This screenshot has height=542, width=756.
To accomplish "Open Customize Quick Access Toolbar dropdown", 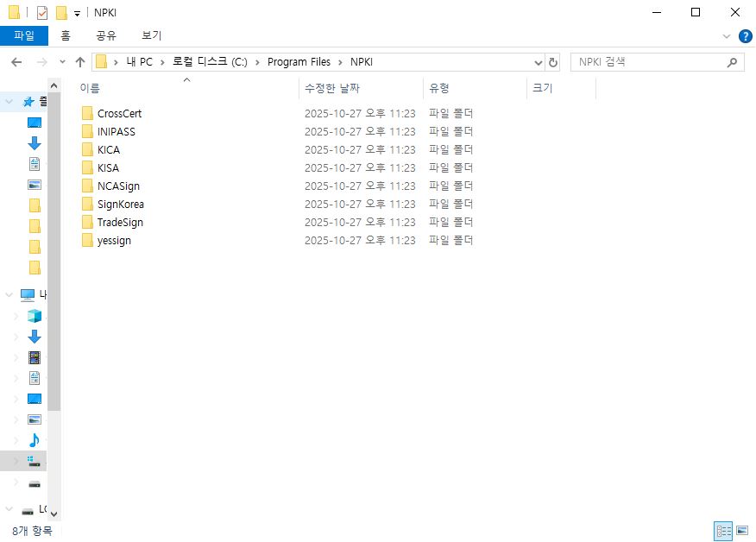I will pyautogui.click(x=77, y=14).
